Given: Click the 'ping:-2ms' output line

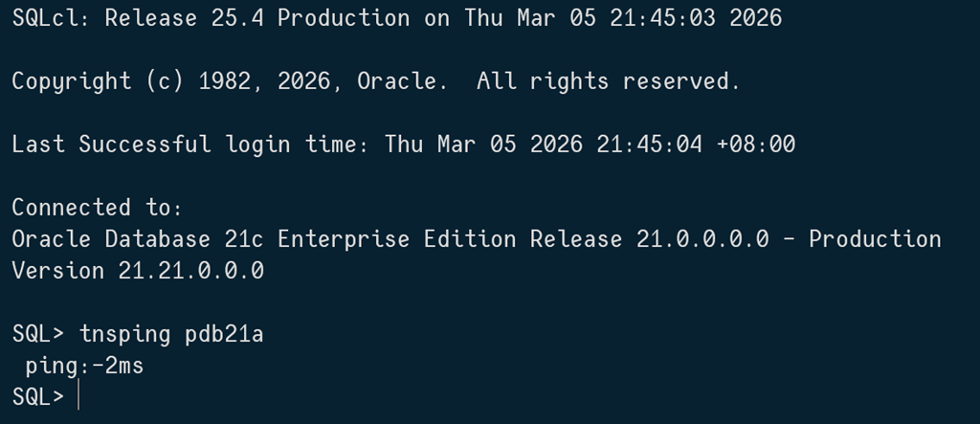Looking at the screenshot, I should [84, 366].
